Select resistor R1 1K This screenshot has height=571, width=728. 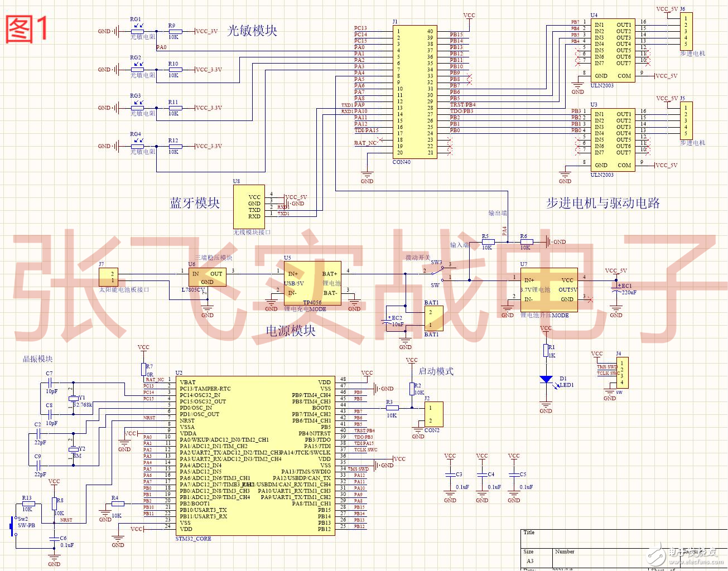pyautogui.click(x=546, y=351)
